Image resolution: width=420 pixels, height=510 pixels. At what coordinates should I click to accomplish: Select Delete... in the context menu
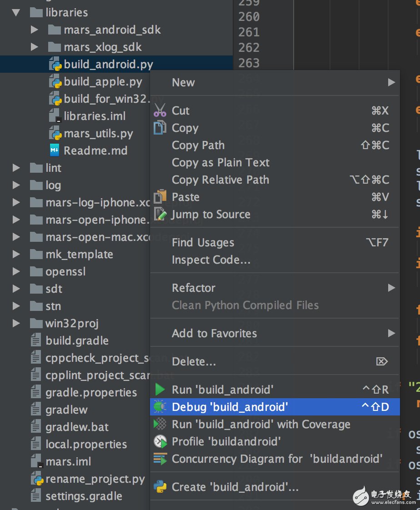(x=194, y=361)
